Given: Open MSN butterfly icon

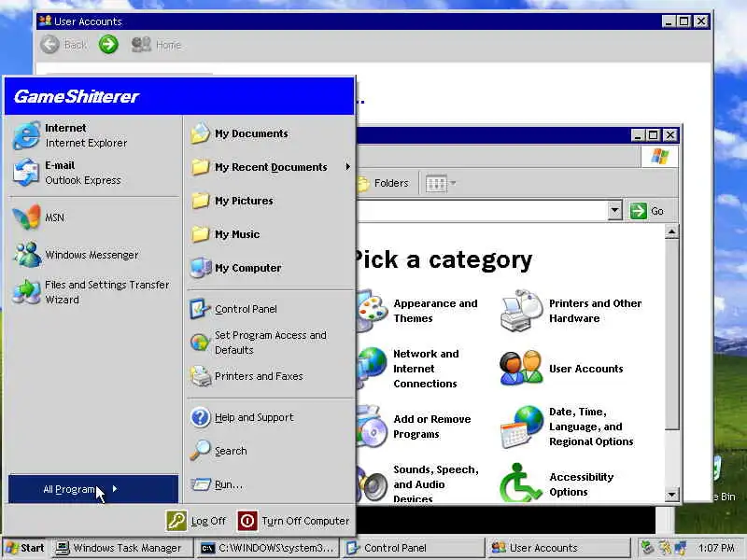Looking at the screenshot, I should [x=27, y=217].
